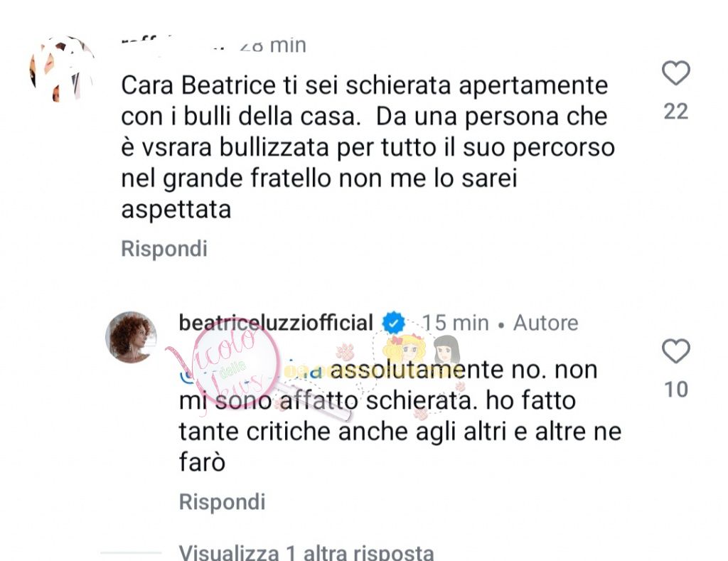Tap the dark-haired cartoon girl sticker
728x561 pixels.
446,349
